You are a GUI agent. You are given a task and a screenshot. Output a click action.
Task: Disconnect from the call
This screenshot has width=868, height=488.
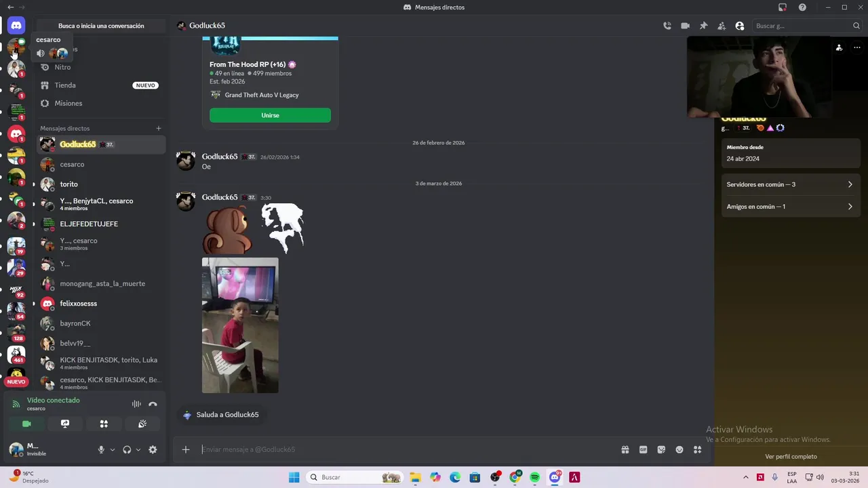(153, 404)
